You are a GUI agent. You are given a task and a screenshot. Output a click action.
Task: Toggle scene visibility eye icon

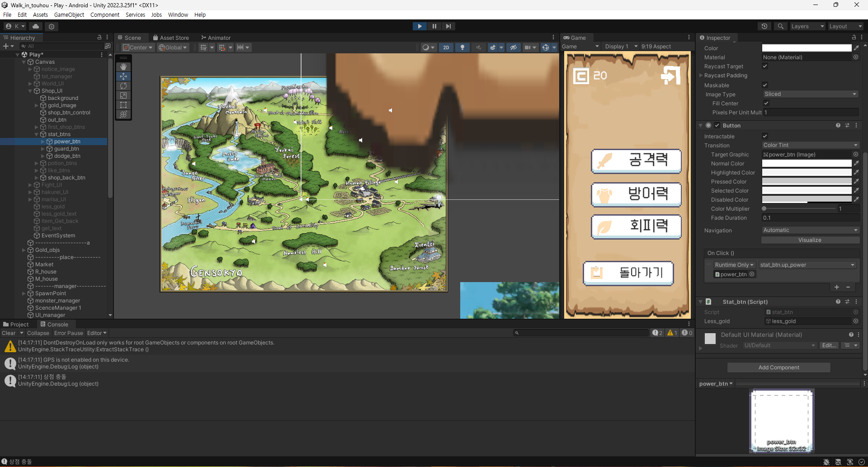pyautogui.click(x=513, y=47)
